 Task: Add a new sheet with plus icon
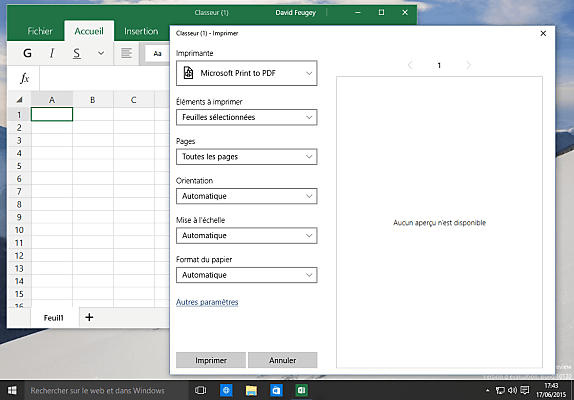[89, 317]
